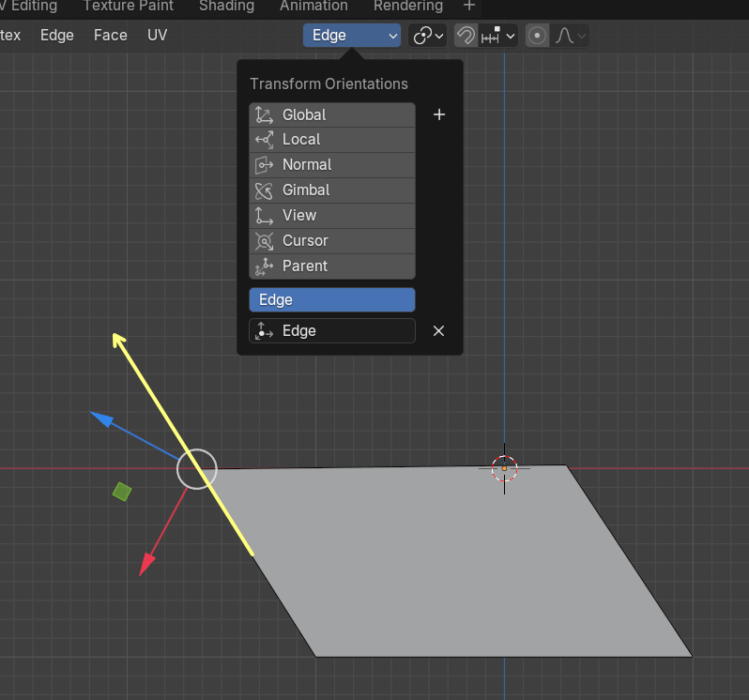Viewport: 749px width, 700px height.
Task: Click the 3D cursor on the plane
Action: 504,468
